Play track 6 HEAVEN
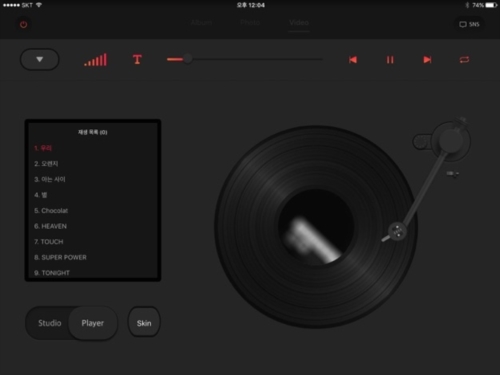This screenshot has width=500, height=375. [x=50, y=226]
